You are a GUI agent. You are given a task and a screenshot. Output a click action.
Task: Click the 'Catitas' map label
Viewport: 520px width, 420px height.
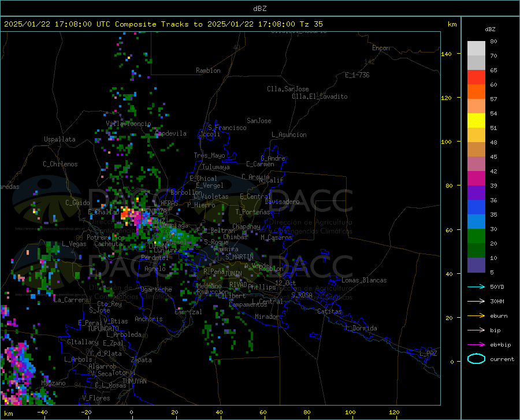pyautogui.click(x=329, y=311)
